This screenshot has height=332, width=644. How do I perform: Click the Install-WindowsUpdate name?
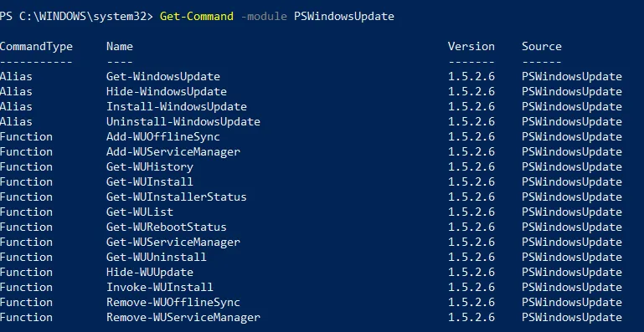pos(177,107)
